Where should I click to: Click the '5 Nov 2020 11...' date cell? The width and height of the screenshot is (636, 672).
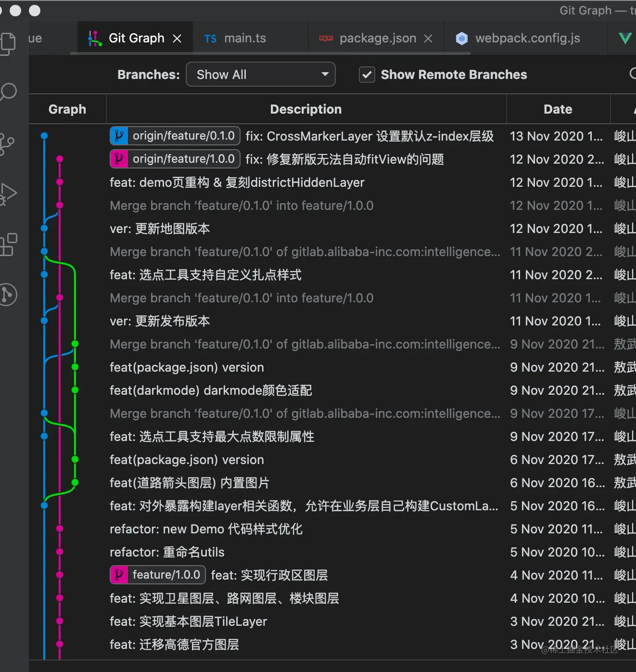(556, 529)
